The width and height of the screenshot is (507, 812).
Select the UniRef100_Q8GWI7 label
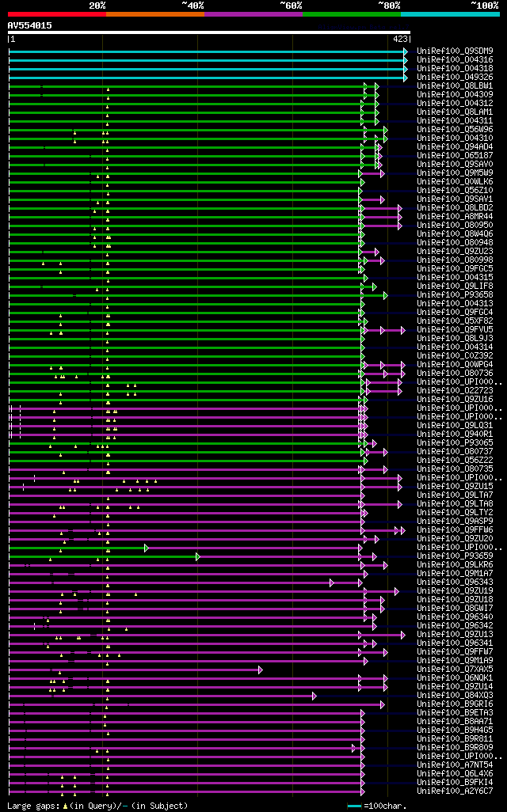(456, 608)
